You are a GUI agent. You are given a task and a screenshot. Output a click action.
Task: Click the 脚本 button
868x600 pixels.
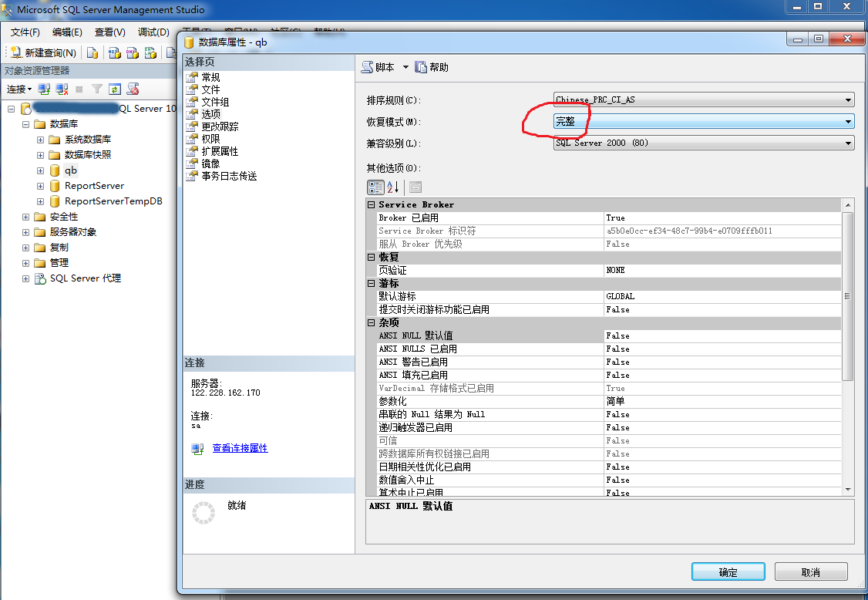click(378, 67)
